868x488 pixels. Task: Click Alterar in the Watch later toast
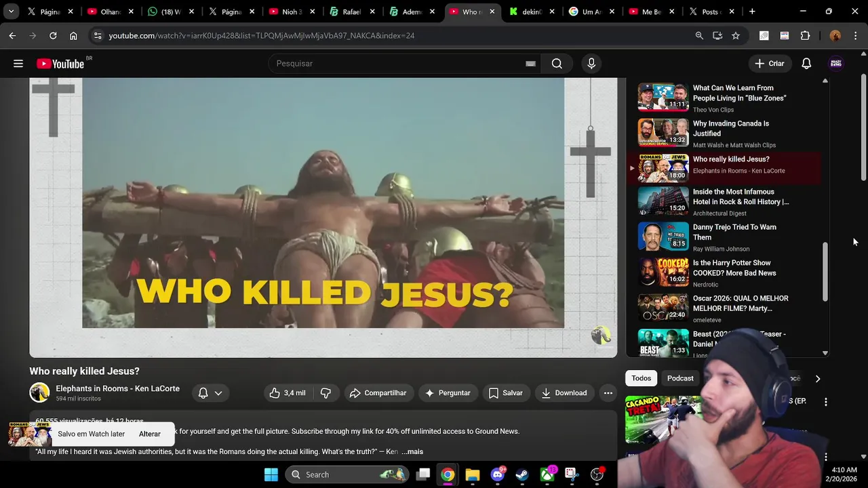(150, 434)
